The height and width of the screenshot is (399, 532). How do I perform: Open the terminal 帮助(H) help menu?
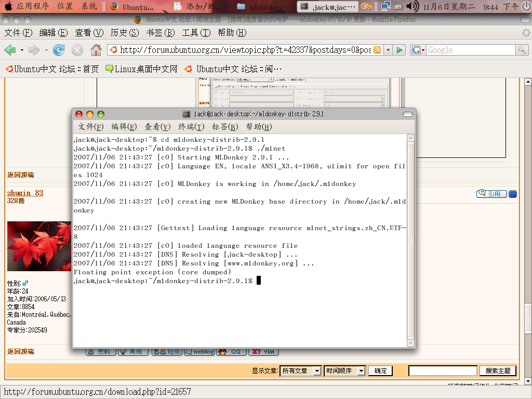pos(259,127)
